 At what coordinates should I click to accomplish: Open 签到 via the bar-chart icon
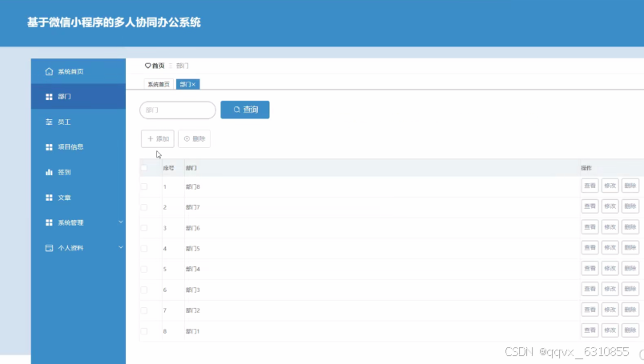click(x=49, y=172)
